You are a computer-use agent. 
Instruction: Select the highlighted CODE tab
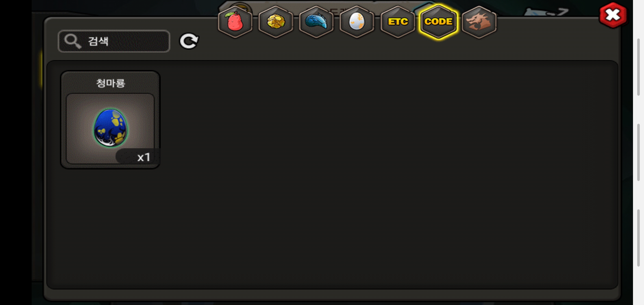point(438,22)
